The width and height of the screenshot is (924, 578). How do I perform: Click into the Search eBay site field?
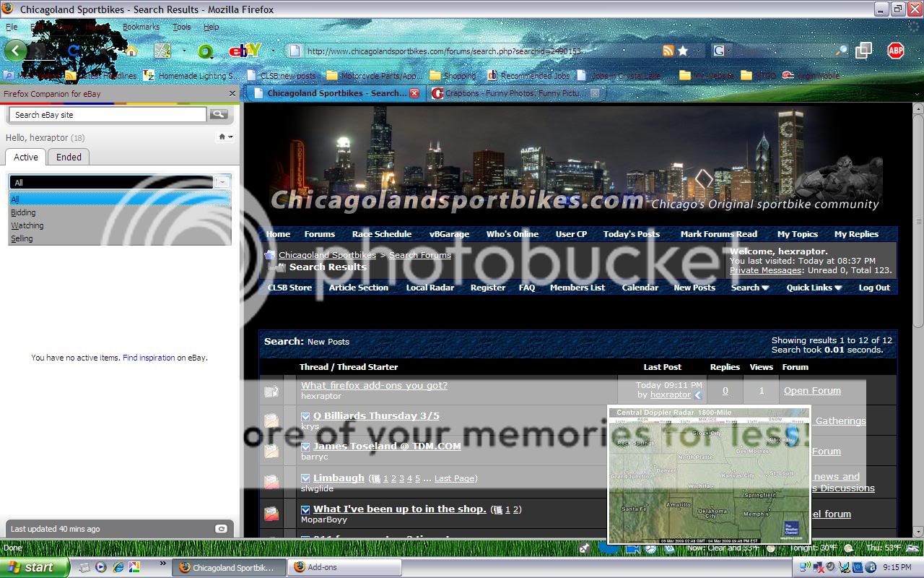click(108, 114)
